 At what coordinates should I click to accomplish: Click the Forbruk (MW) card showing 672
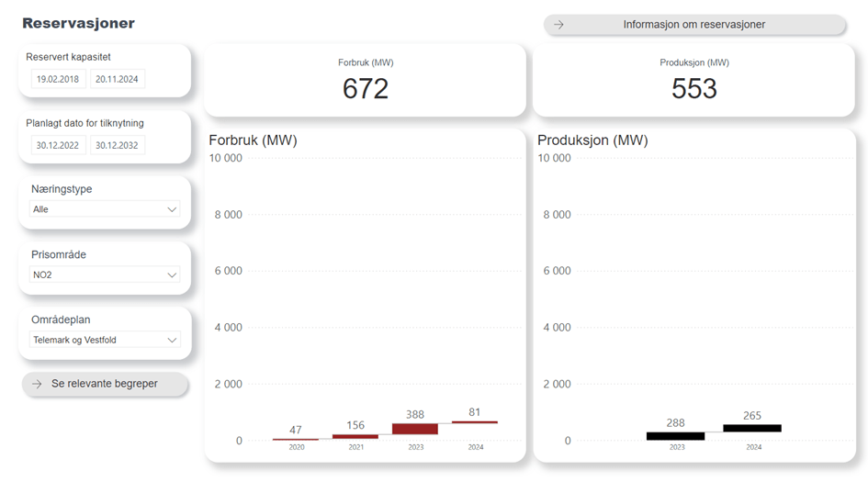365,81
